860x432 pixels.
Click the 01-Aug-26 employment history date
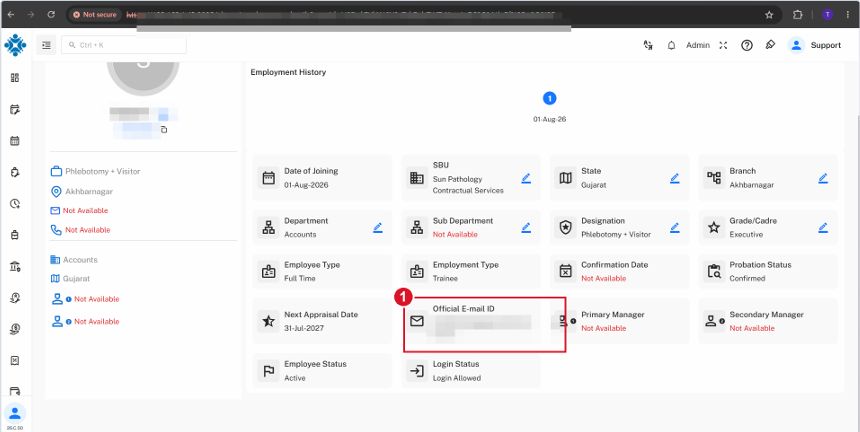point(550,119)
